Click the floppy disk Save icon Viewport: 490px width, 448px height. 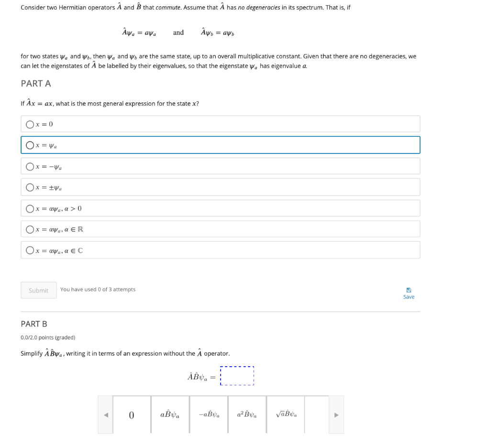click(x=408, y=290)
